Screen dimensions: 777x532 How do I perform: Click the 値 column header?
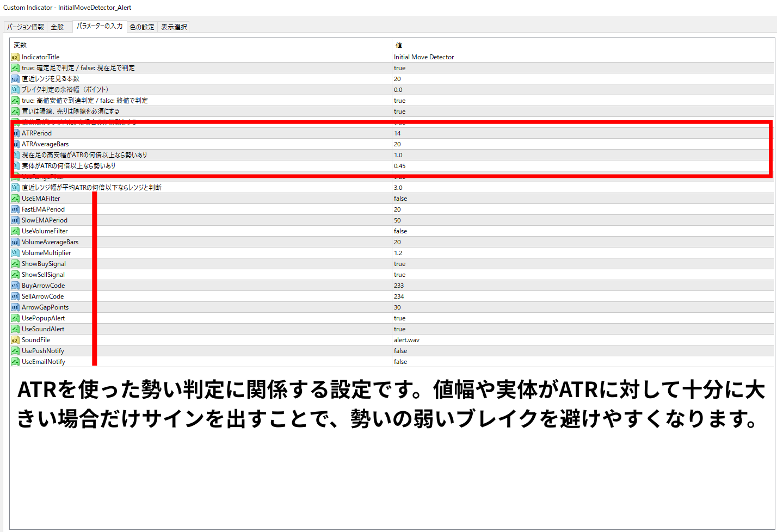[x=399, y=45]
